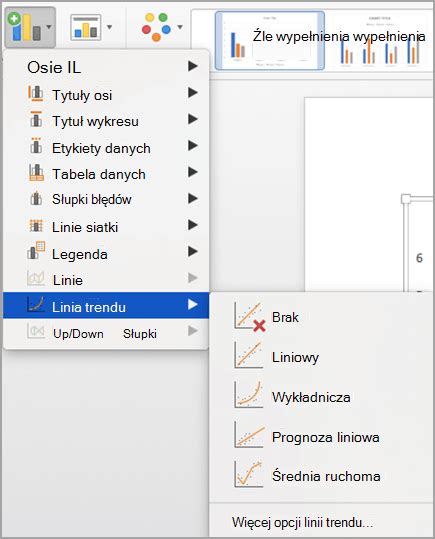Click the Prognoza liniowa icon
The image size is (435, 539).
tap(249, 435)
